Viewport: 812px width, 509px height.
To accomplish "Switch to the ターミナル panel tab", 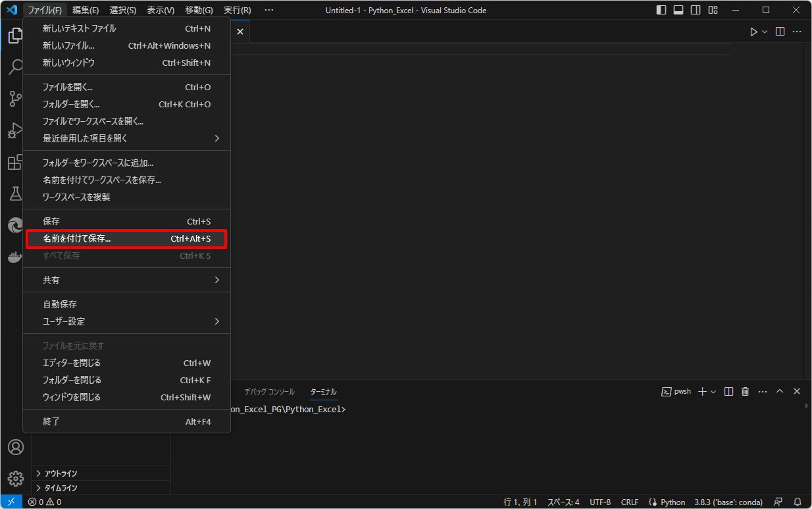I will 324,392.
